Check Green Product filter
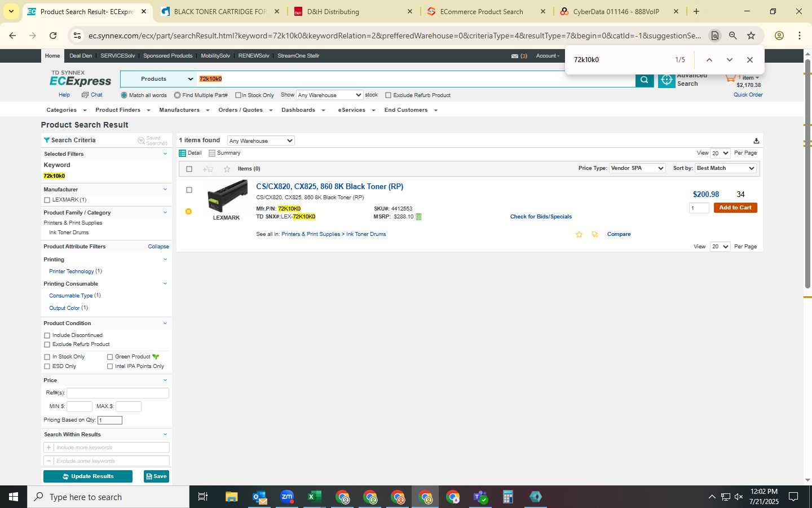Viewport: 812px width, 508px height. coord(110,357)
